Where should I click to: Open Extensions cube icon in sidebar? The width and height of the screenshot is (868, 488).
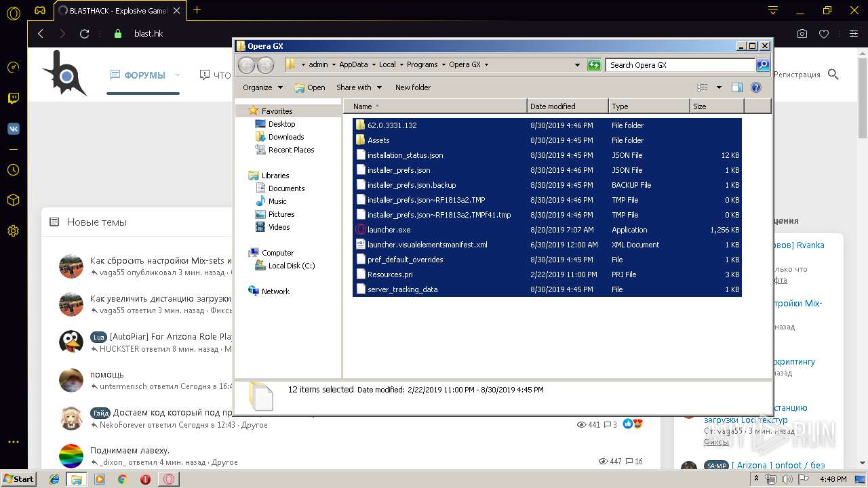(13, 201)
